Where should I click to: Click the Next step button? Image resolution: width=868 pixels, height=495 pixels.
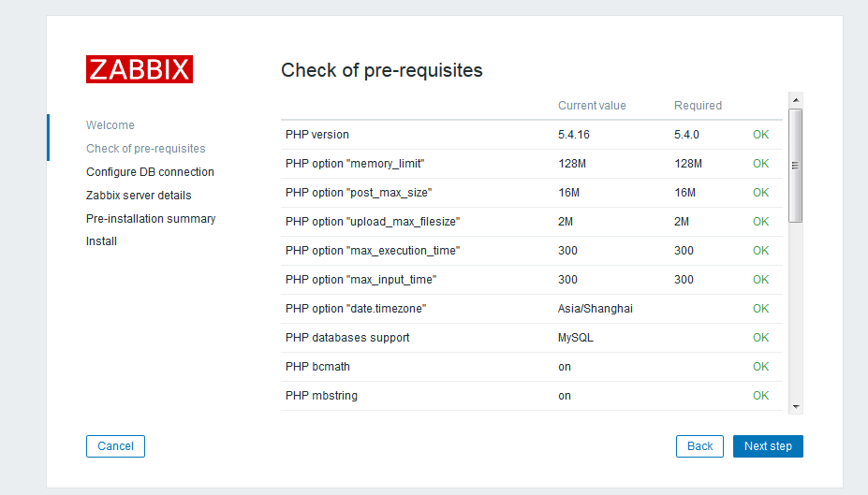[x=767, y=446]
